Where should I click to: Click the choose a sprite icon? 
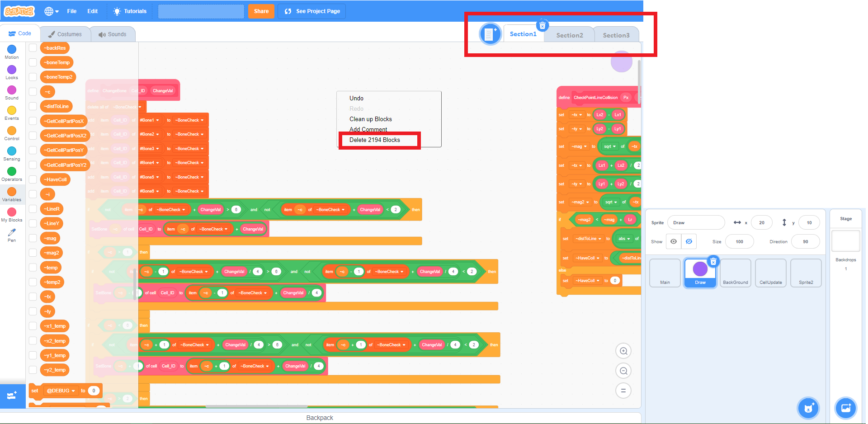point(808,408)
